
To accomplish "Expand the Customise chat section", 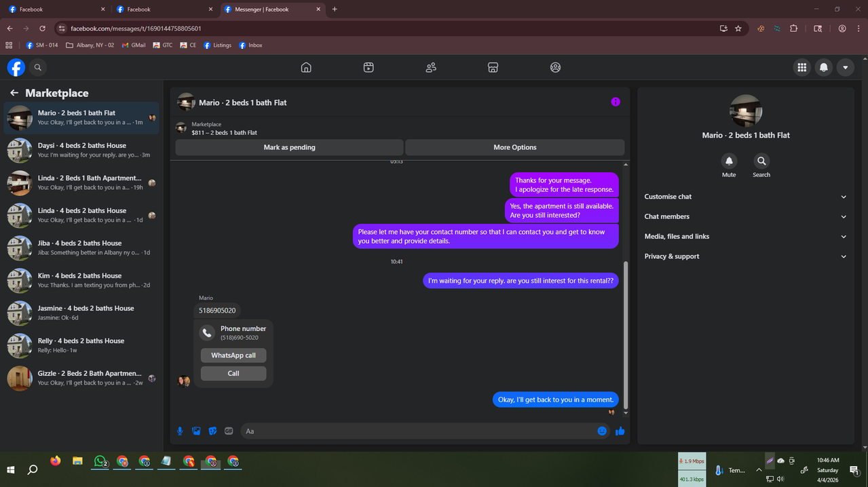I will (x=745, y=197).
